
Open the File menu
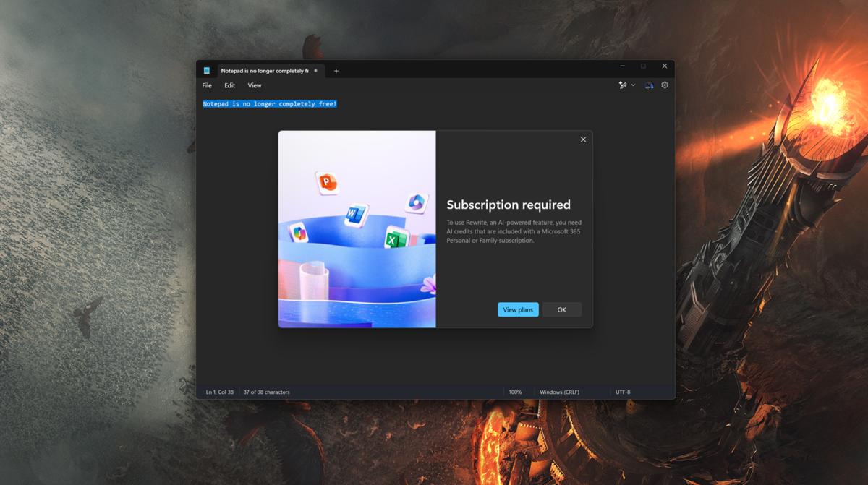(x=207, y=85)
